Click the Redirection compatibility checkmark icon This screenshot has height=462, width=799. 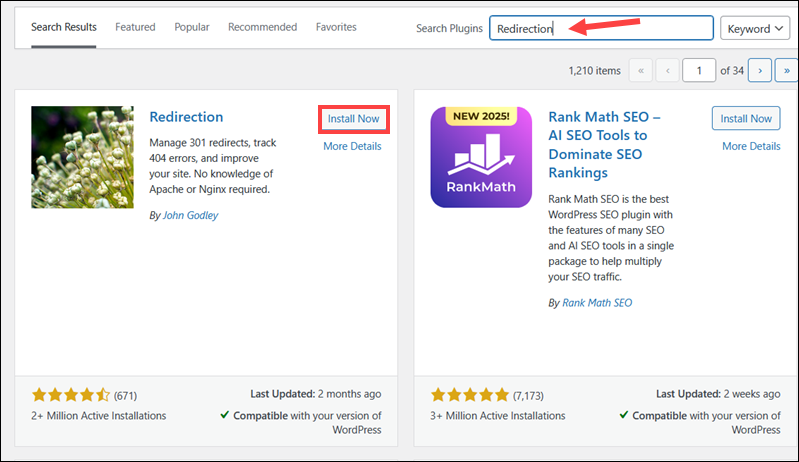tap(225, 415)
